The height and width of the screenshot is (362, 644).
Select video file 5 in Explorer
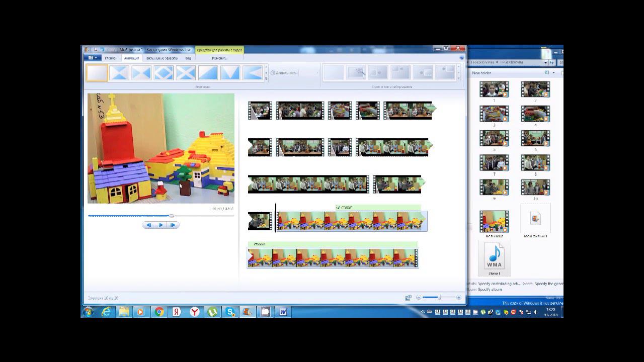pos(494,139)
